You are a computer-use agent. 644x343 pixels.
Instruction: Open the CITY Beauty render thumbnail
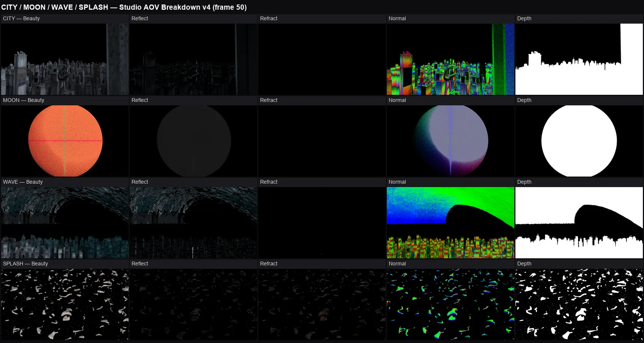click(65, 59)
